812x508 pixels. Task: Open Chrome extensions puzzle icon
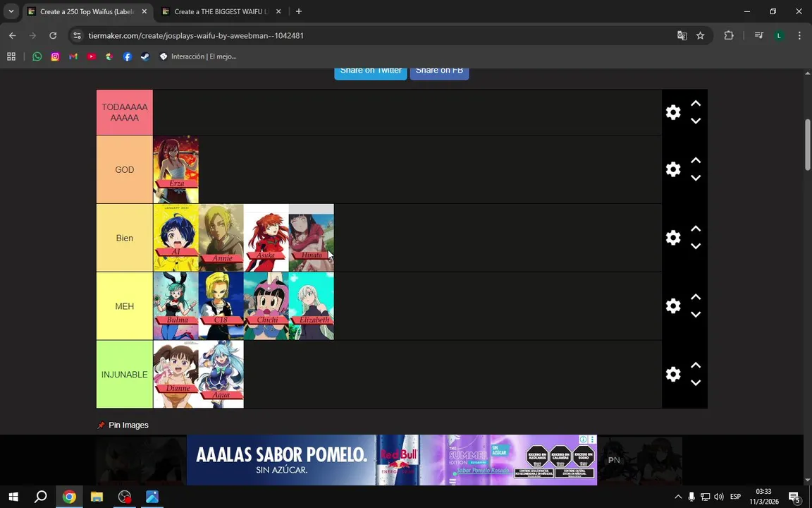[729, 36]
